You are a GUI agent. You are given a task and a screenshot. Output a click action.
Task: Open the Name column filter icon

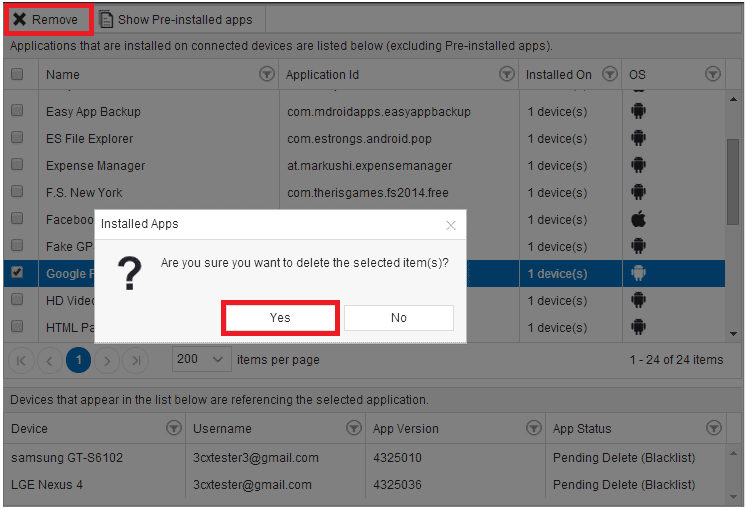(x=267, y=74)
